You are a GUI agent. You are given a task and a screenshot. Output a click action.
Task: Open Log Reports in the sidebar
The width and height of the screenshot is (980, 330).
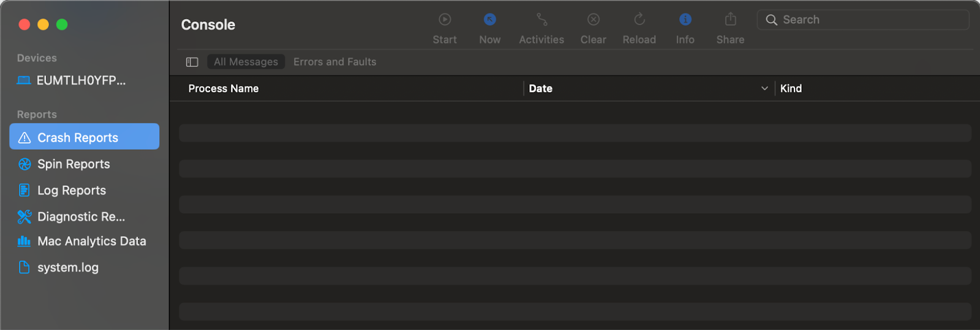tap(72, 190)
